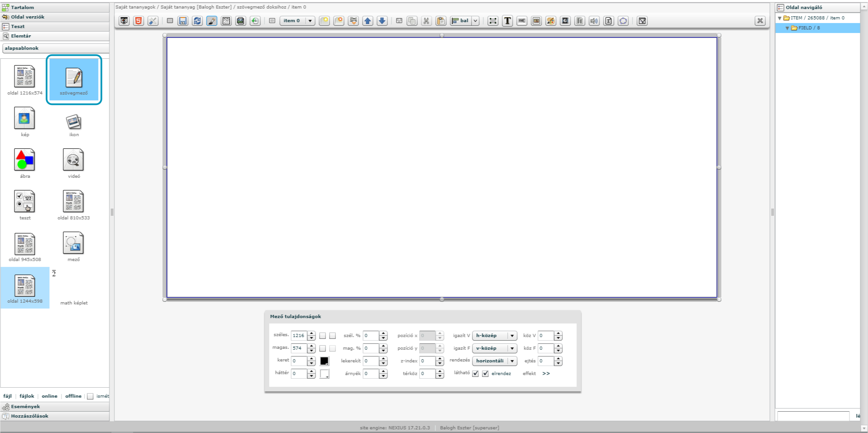Viewport: 868px width, 433px height.
Task: Click the effekt >> expand button
Action: point(546,374)
